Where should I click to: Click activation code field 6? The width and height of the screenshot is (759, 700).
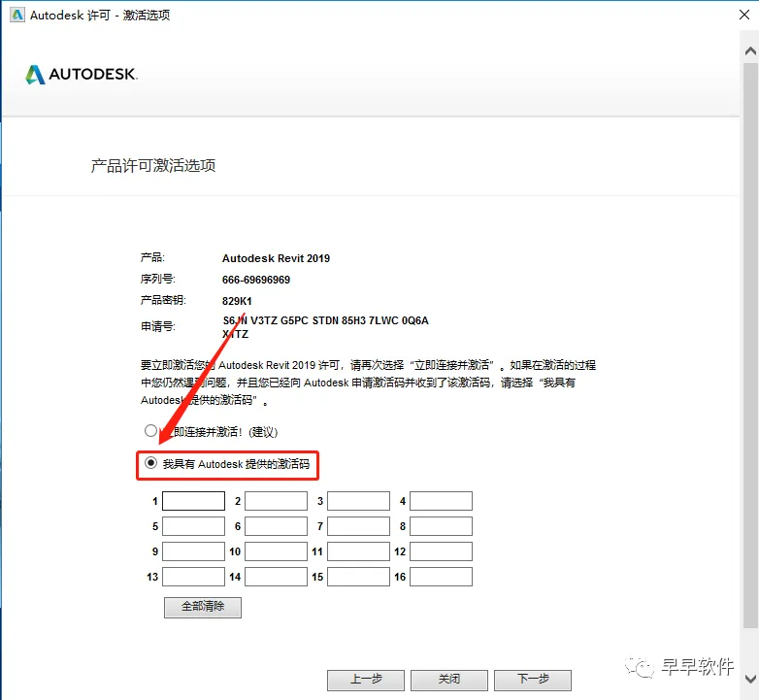(276, 526)
